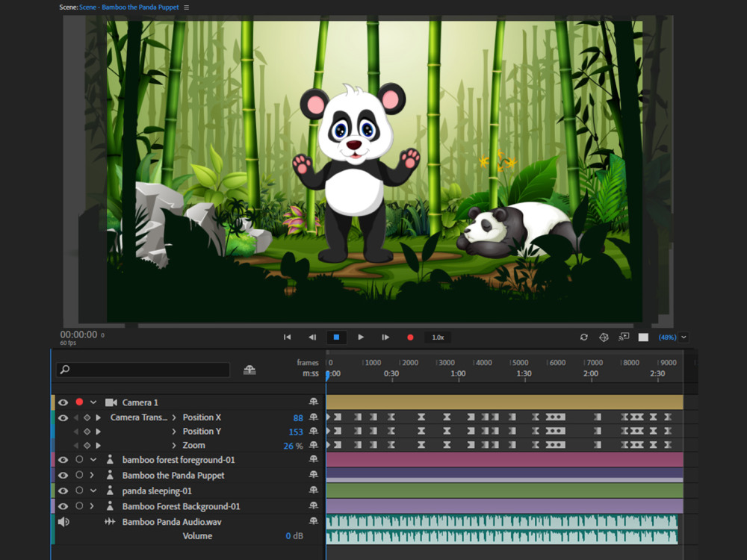Go to previous keyframe for Zoom
Screen dimensions: 747x560
coord(75,446)
